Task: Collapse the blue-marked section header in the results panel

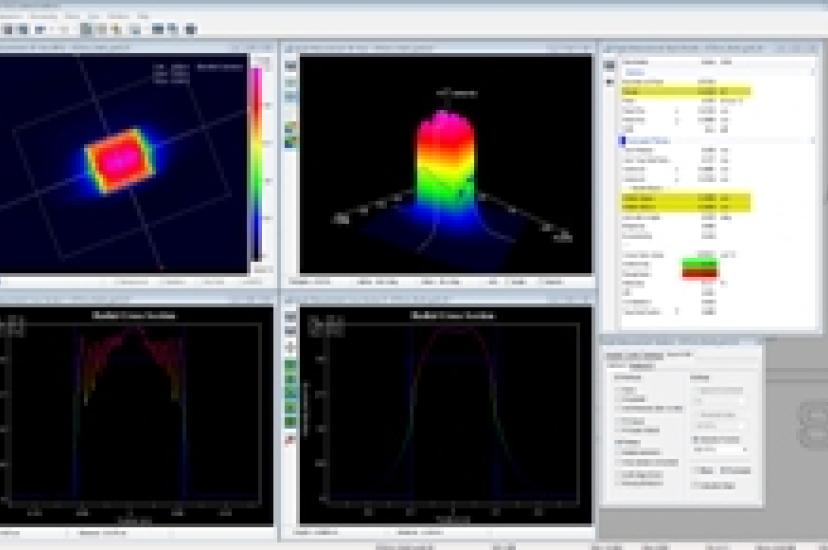Action: (x=622, y=140)
